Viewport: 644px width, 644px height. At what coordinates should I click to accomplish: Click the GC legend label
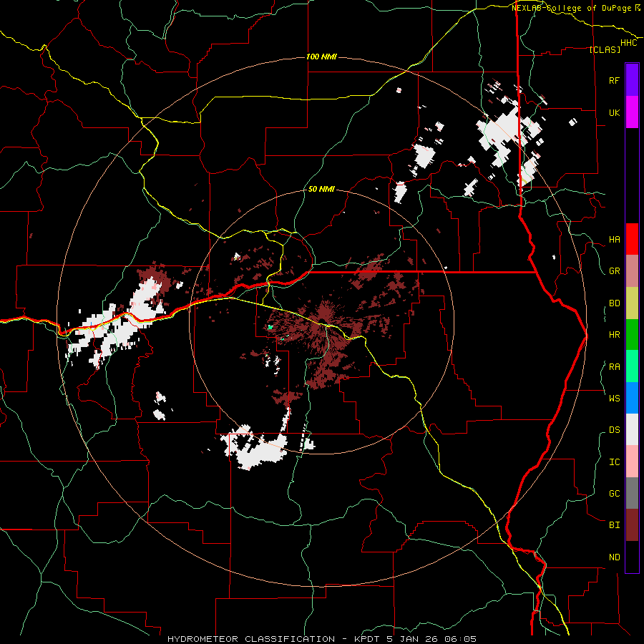click(x=614, y=494)
